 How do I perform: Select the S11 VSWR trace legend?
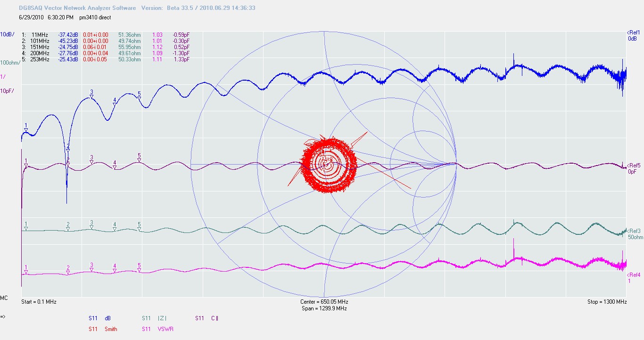coord(157,329)
